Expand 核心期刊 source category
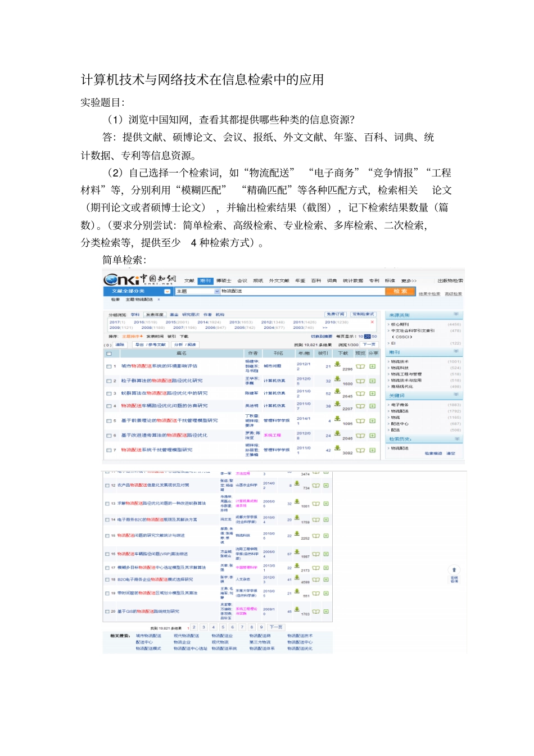Viewport: 534px width, 756px height. 400,324
